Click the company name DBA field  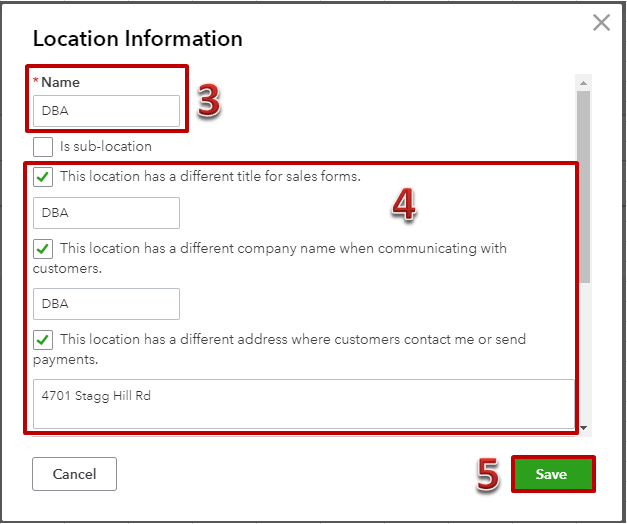coord(106,304)
